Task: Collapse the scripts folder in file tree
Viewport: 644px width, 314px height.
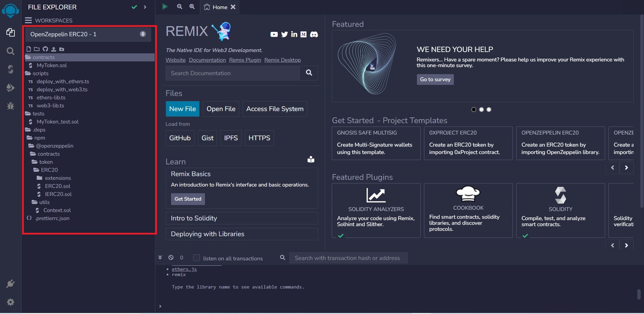Action: 40,73
